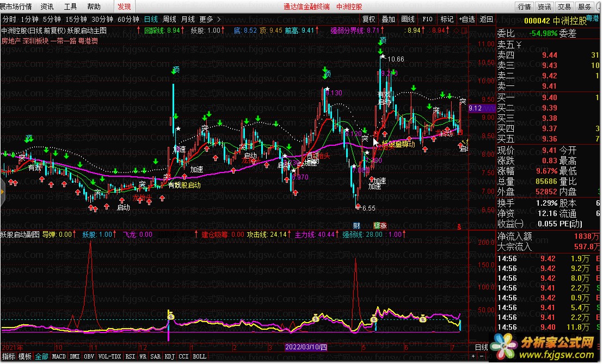Click the red S marker near chart bottom
Viewport: 603px width, 364px height.
(x=459, y=227)
